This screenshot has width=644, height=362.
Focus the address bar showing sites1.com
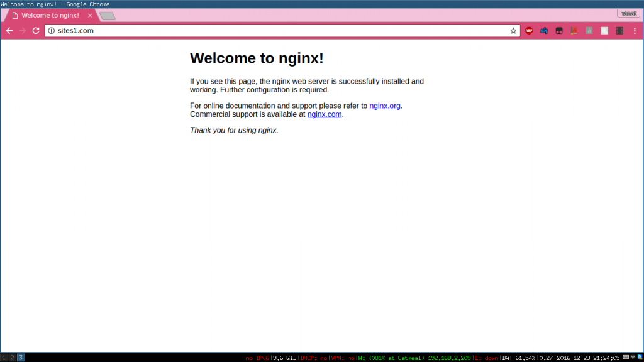tap(282, 31)
